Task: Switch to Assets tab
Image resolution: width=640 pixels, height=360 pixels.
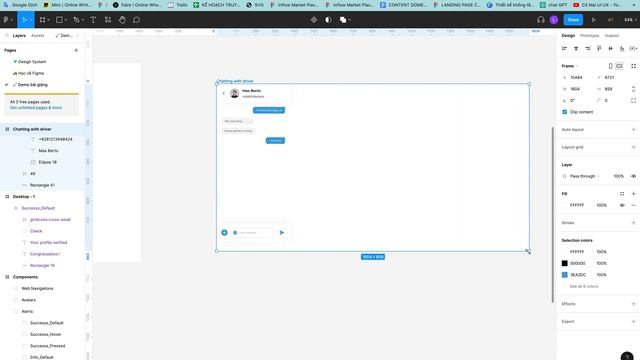Action: [x=38, y=36]
